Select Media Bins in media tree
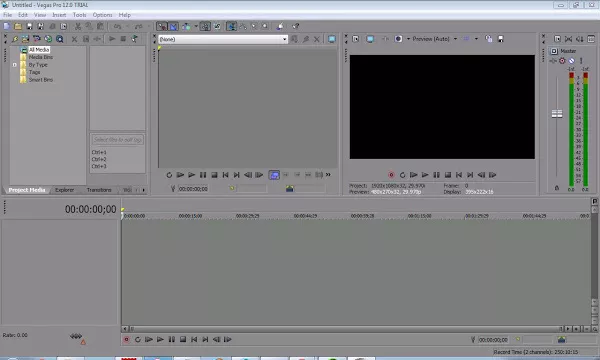Viewport: 600px width, 360px height. (x=41, y=57)
